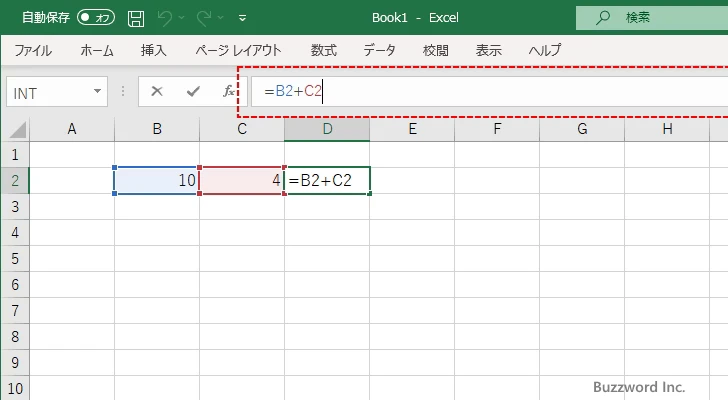This screenshot has width=728, height=400.
Task: Click the Save floppy disk icon
Action: click(136, 18)
